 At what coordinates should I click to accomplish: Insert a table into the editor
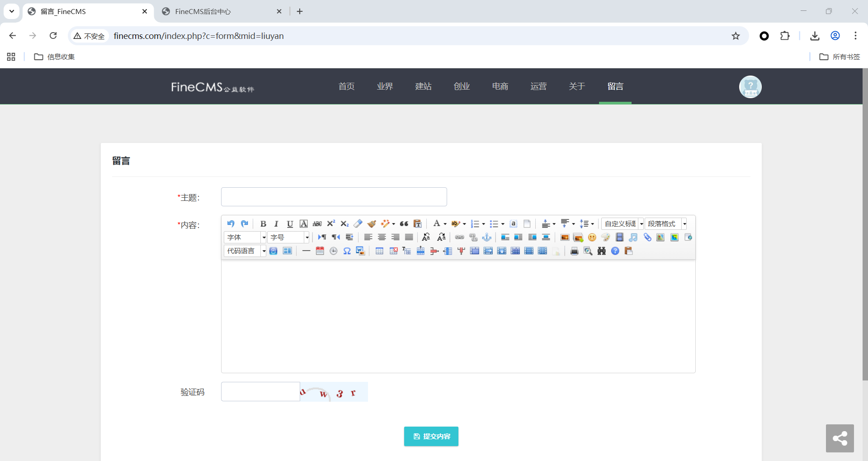point(380,251)
